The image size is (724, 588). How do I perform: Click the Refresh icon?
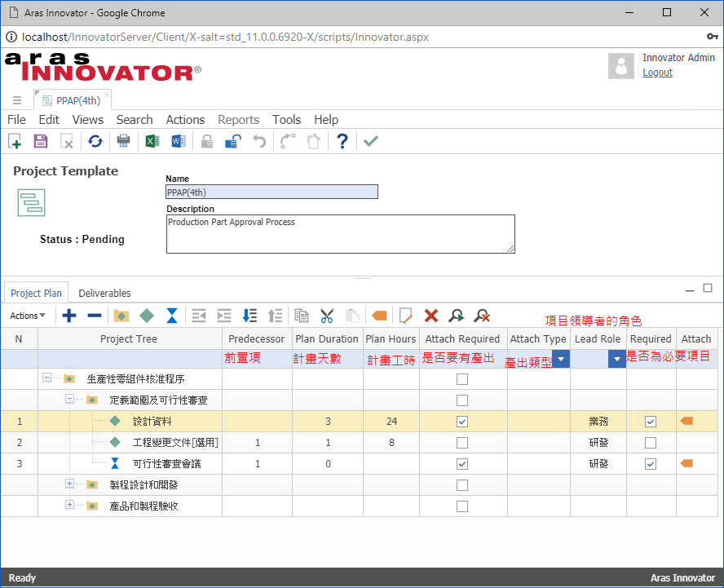[95, 141]
